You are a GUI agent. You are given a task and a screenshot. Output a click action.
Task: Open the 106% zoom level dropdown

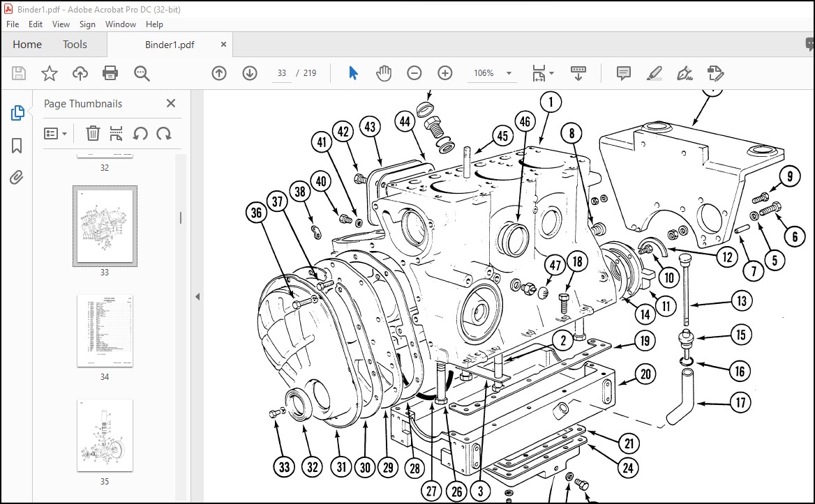click(509, 73)
